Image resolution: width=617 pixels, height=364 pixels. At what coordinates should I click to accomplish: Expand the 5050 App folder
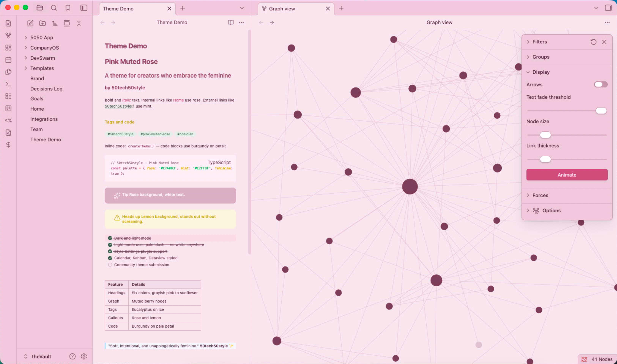pyautogui.click(x=25, y=38)
